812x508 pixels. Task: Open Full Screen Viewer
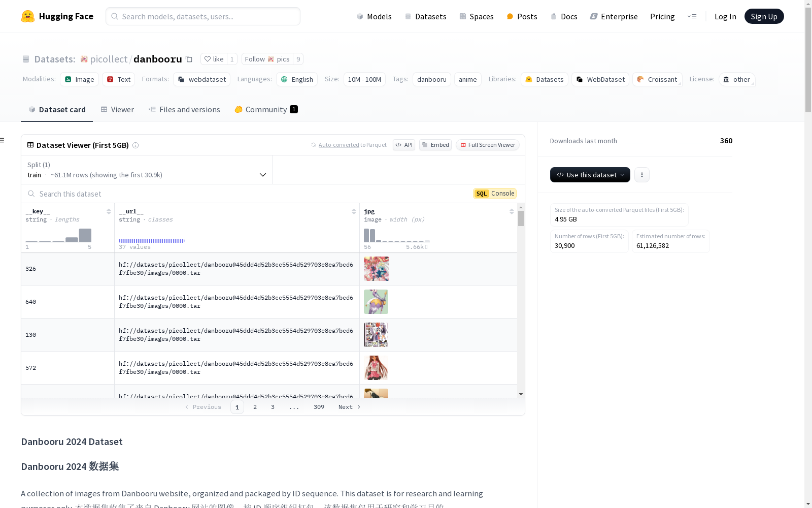pos(487,145)
